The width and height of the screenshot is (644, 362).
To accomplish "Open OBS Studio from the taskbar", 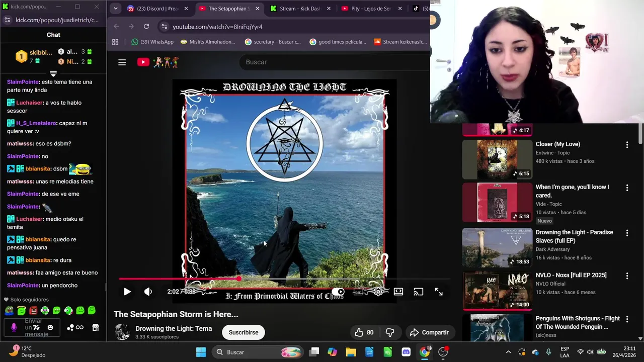I will [443, 352].
